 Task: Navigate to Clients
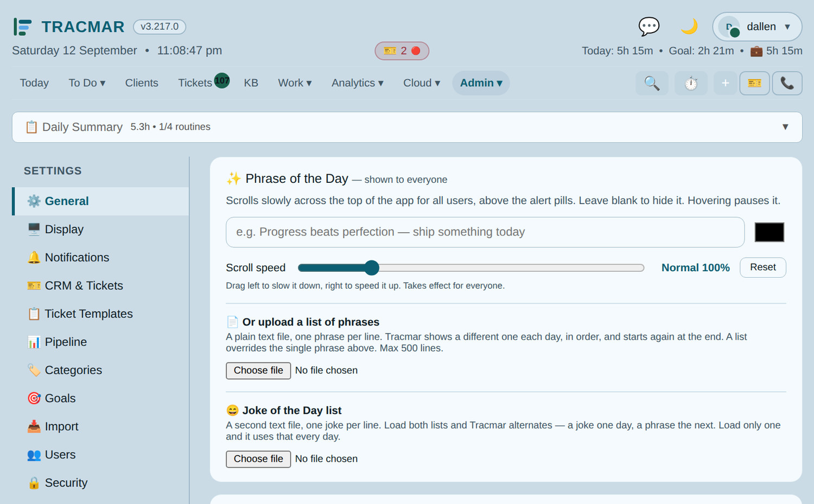pyautogui.click(x=142, y=83)
